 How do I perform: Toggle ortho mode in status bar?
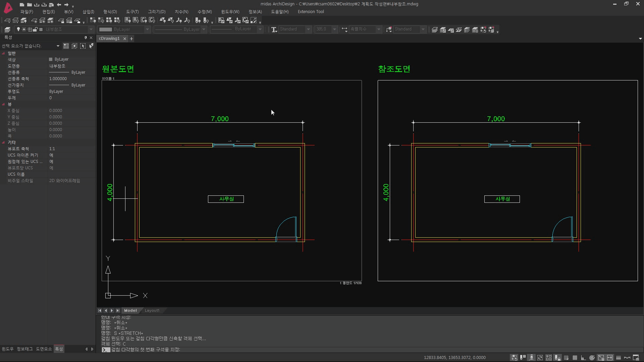(x=584, y=358)
